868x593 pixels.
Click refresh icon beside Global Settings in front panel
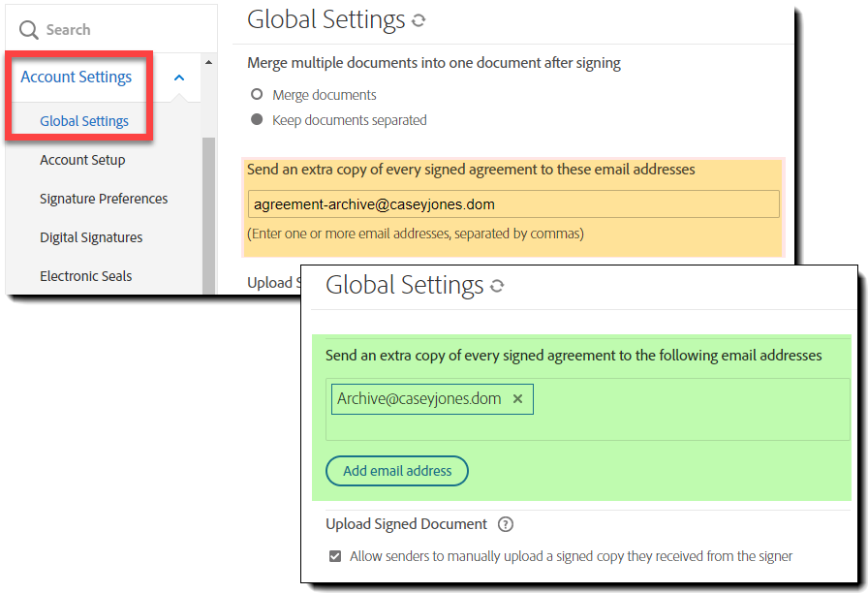(498, 286)
